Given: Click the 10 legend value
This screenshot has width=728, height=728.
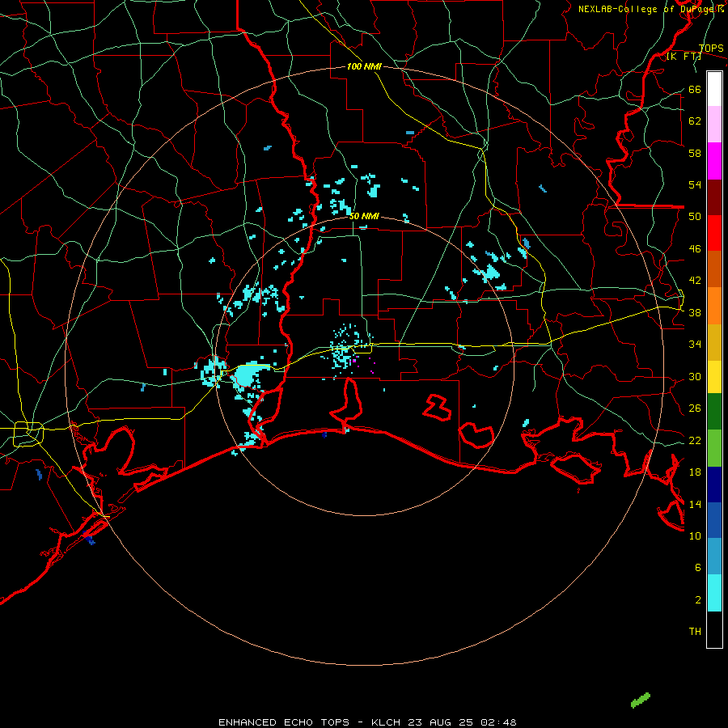Looking at the screenshot, I should click(x=695, y=535).
